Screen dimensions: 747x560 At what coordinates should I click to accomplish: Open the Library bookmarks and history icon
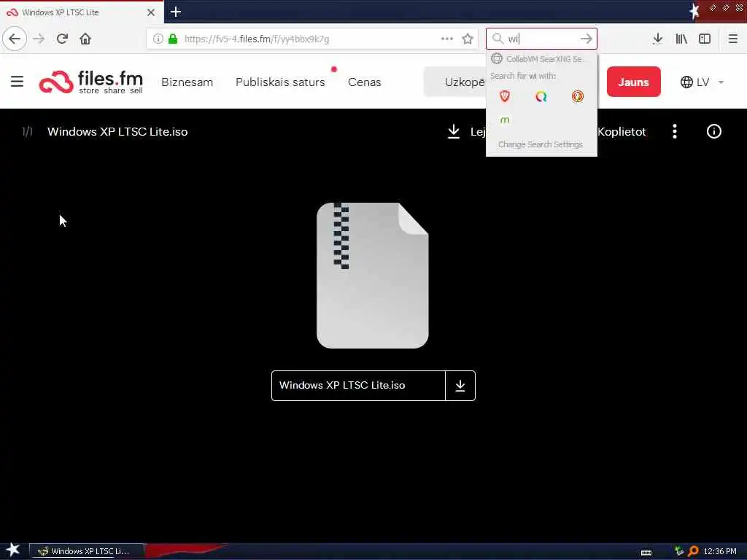681,39
